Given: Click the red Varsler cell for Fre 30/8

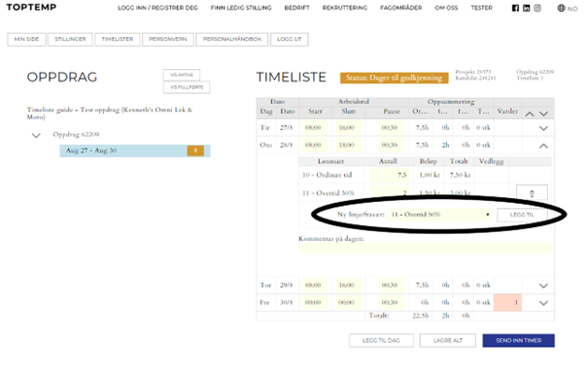Looking at the screenshot, I should click(507, 303).
